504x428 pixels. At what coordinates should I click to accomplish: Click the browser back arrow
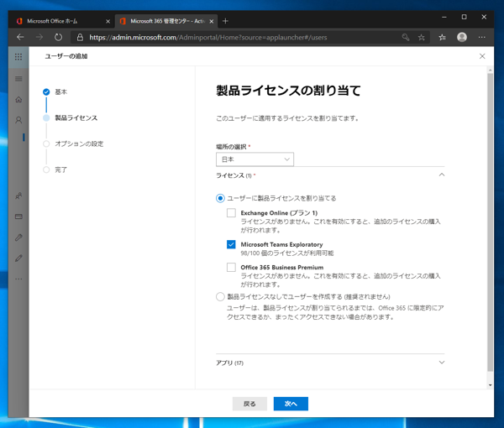click(20, 37)
